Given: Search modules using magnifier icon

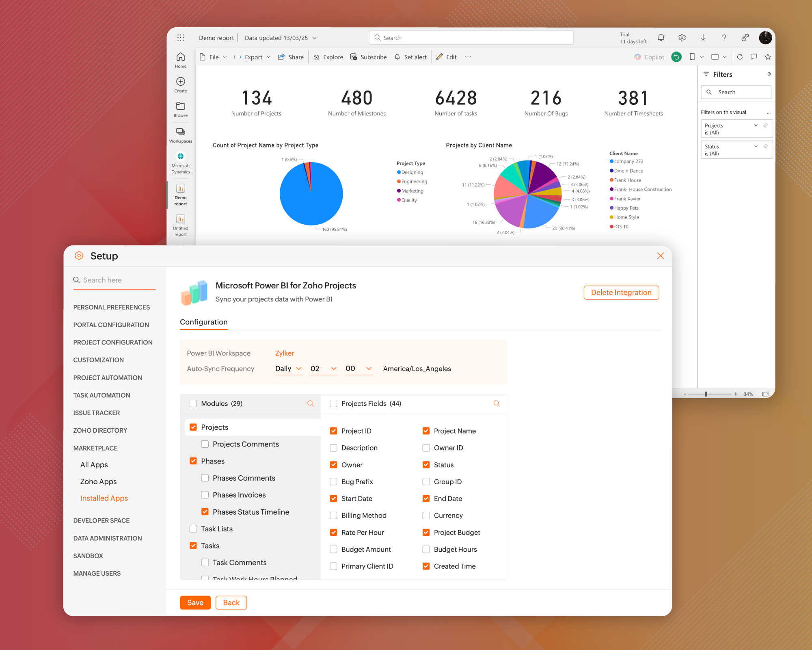Looking at the screenshot, I should coord(310,403).
